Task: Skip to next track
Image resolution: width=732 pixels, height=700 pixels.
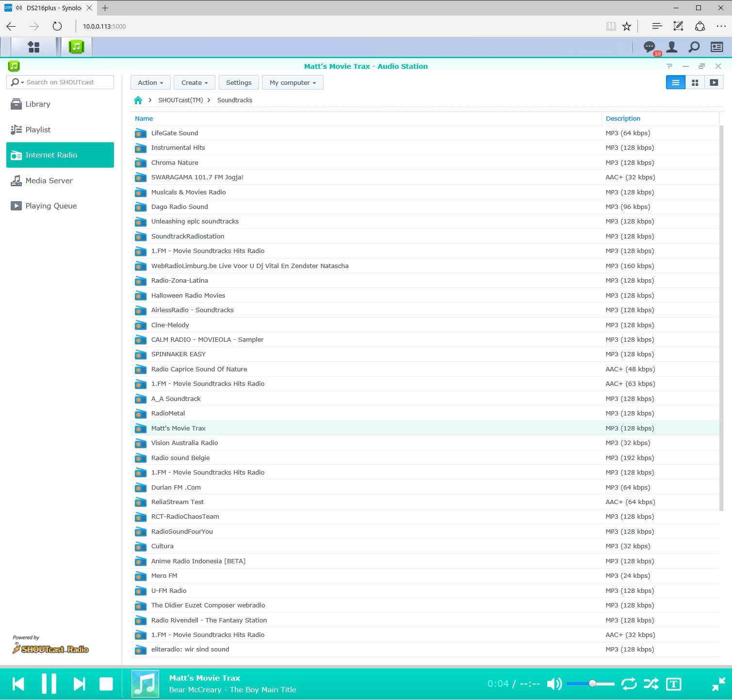Action: point(79,684)
